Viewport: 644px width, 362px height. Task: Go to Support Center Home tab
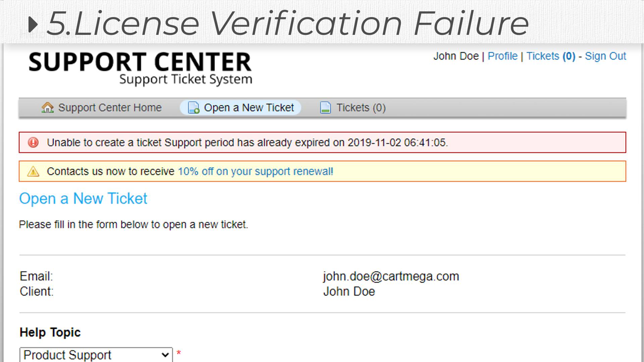click(110, 108)
